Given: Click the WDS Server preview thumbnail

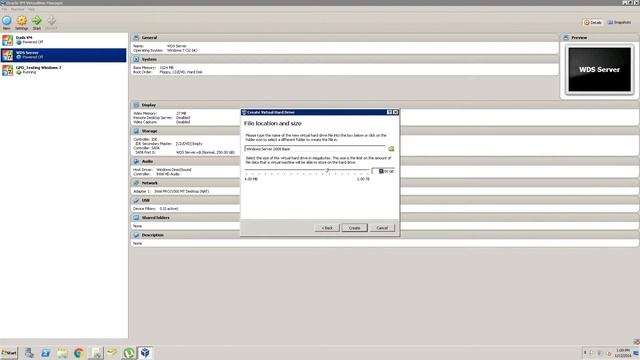Looking at the screenshot, I should click(x=600, y=69).
